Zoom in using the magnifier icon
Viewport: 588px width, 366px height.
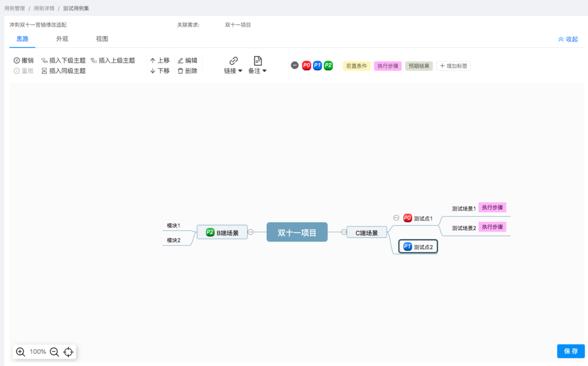tap(20, 352)
